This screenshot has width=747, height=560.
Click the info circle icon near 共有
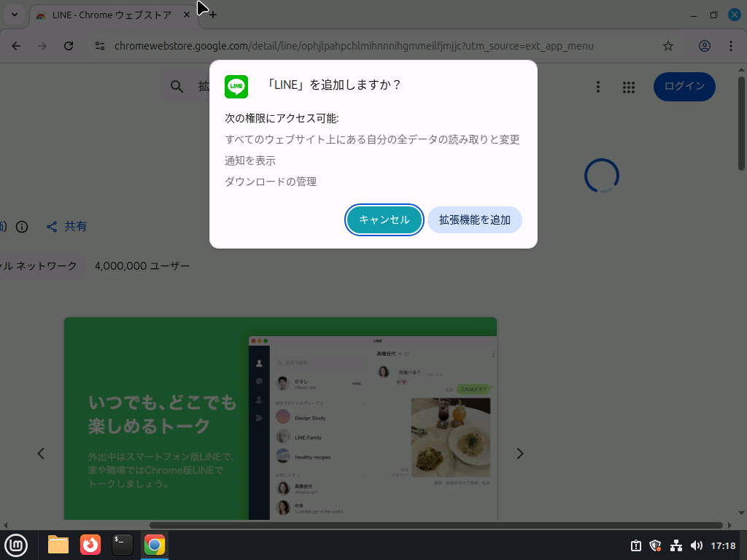pos(23,226)
